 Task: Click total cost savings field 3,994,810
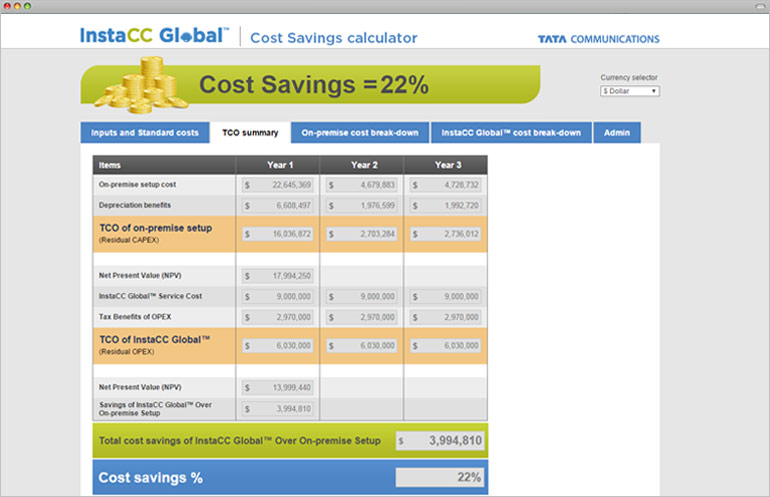441,440
